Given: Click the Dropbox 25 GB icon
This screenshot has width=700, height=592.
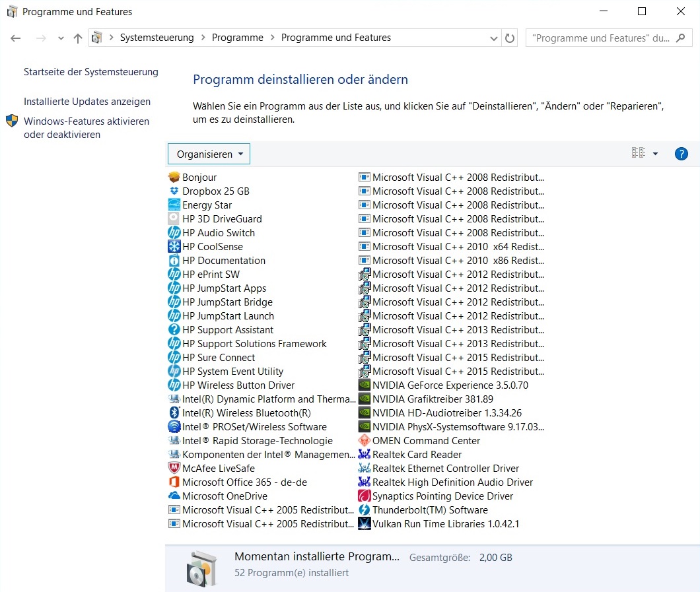Looking at the screenshot, I should tap(174, 191).
